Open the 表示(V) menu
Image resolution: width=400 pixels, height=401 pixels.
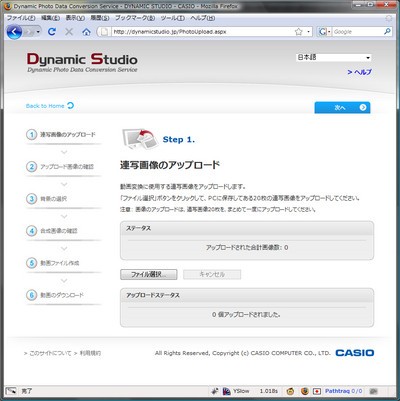coord(75,18)
